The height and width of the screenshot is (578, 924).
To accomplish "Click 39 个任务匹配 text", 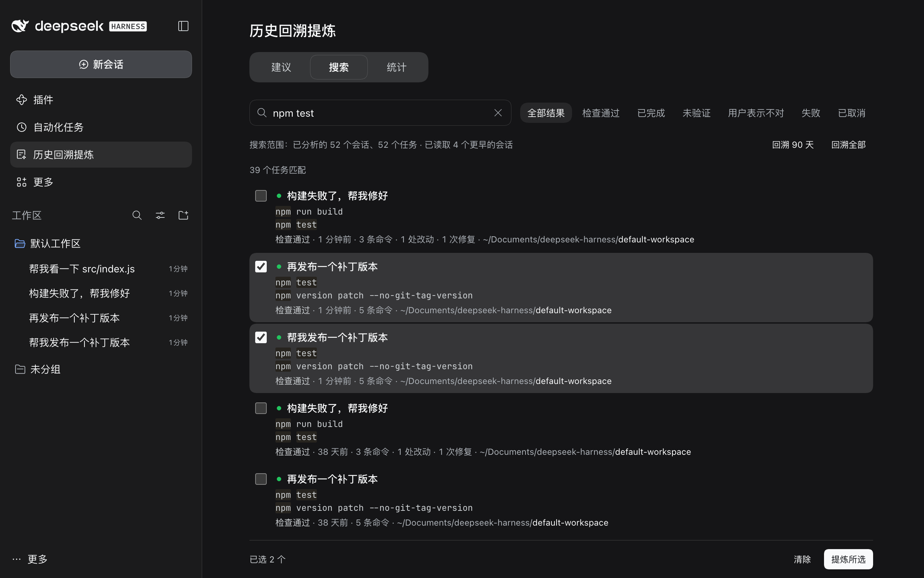I will [x=278, y=170].
